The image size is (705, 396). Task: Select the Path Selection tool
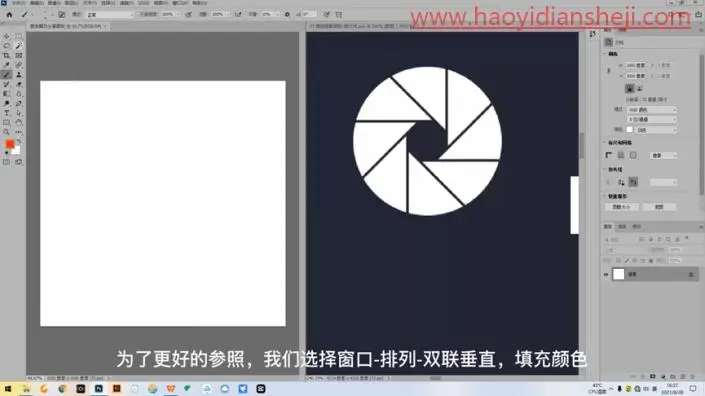tap(19, 113)
